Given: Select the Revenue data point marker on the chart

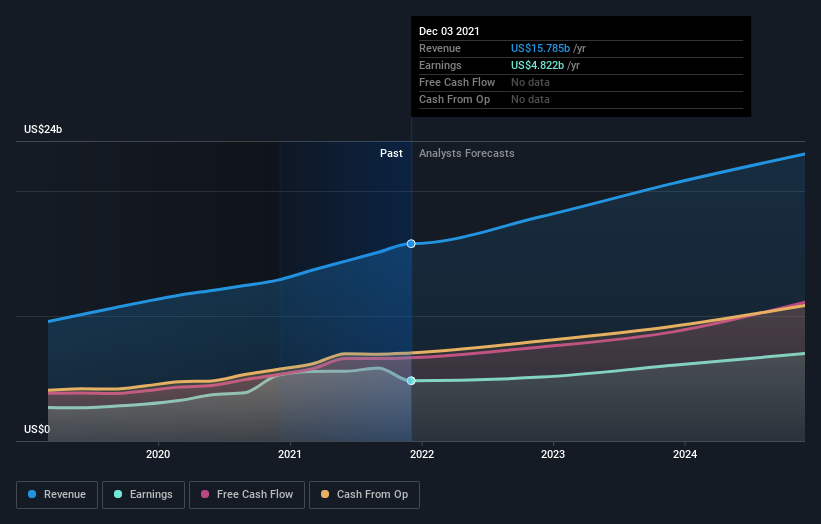Looking at the screenshot, I should [411, 243].
